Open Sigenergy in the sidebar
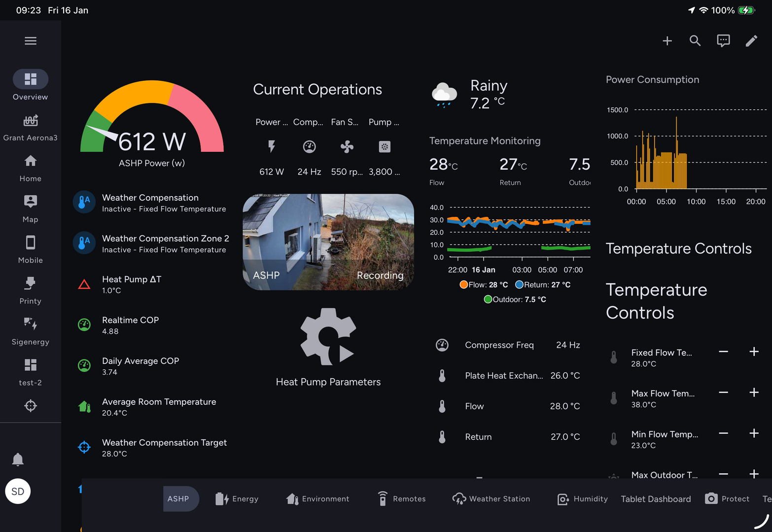The height and width of the screenshot is (532, 772). click(x=31, y=331)
